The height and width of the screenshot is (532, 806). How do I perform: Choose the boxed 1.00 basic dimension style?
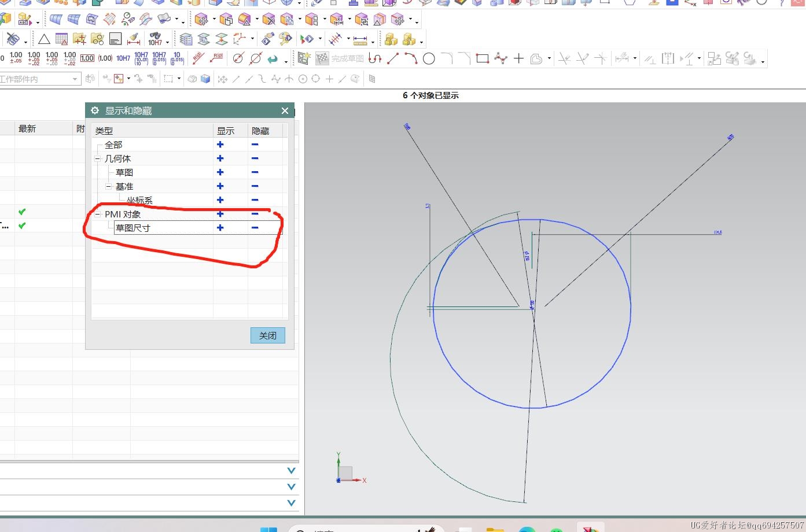(87, 58)
